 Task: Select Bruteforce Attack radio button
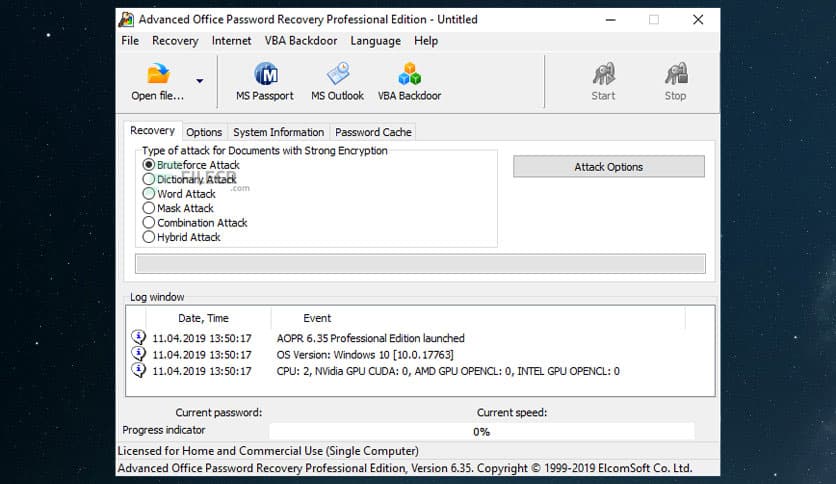[149, 165]
